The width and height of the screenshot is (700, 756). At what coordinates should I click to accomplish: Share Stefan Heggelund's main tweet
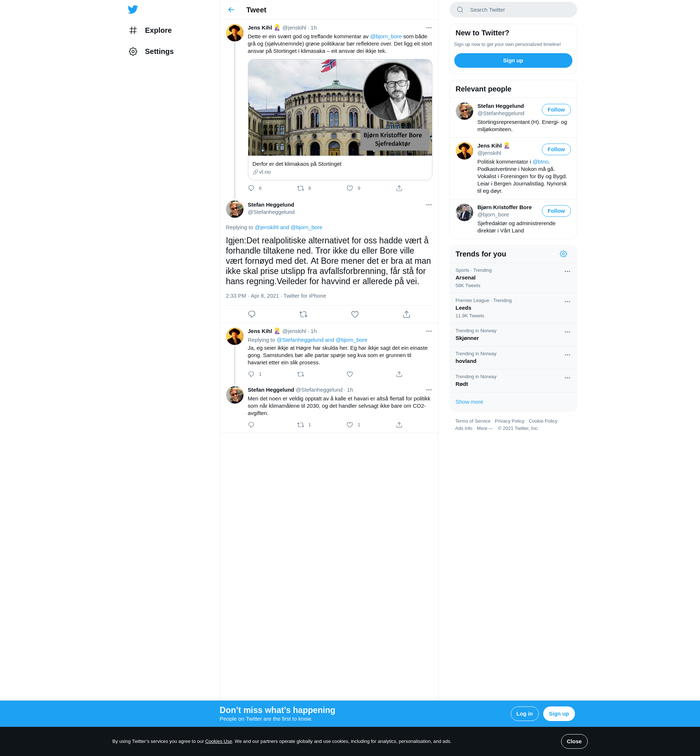406,314
